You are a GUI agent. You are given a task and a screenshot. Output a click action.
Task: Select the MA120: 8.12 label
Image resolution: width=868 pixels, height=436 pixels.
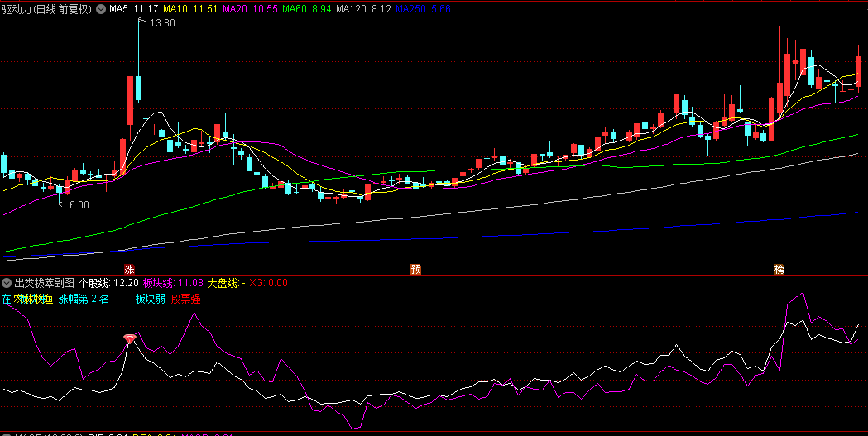(x=364, y=9)
